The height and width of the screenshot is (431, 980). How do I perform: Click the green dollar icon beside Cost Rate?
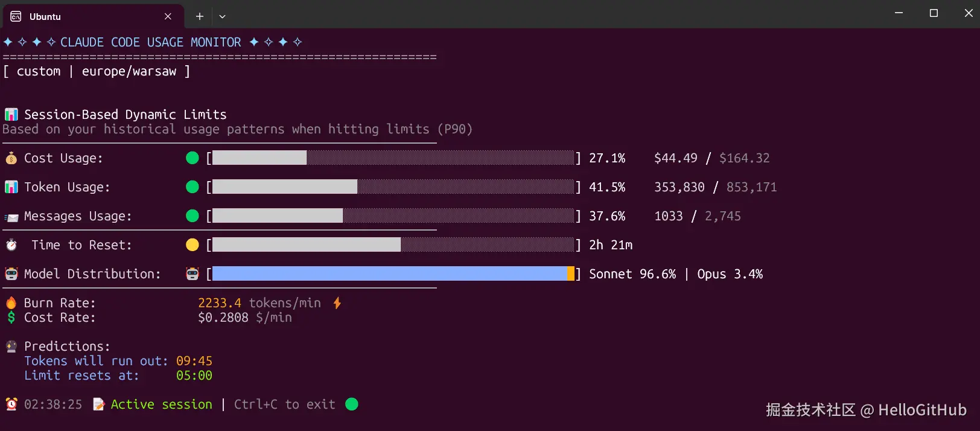coord(11,318)
